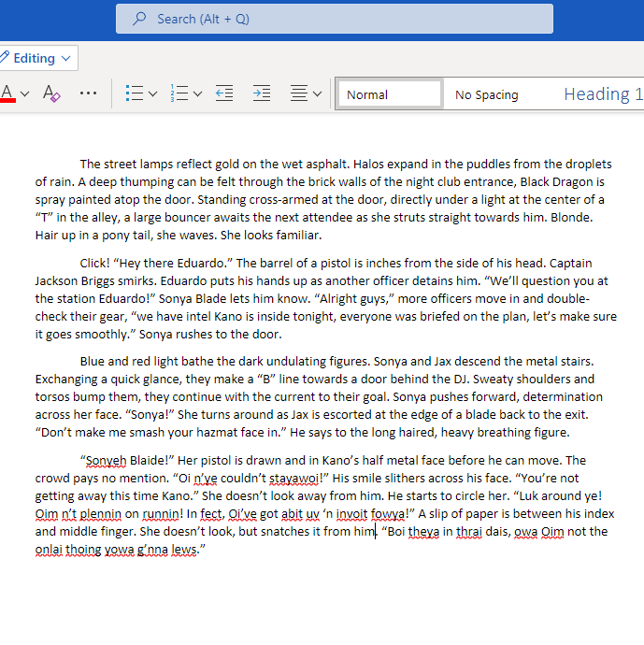
Task: Select the No Spacing style
Action: click(486, 95)
